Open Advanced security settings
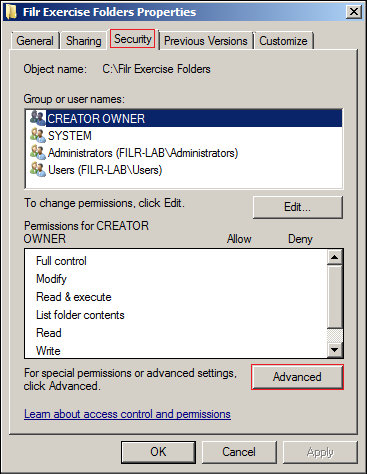 pos(297,377)
